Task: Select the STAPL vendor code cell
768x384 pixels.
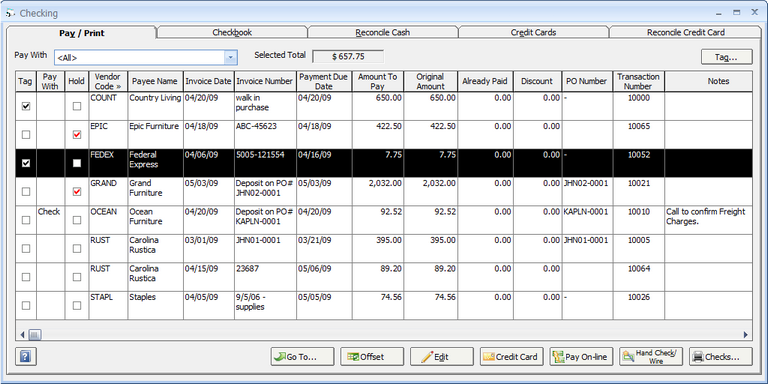Action: (x=108, y=305)
